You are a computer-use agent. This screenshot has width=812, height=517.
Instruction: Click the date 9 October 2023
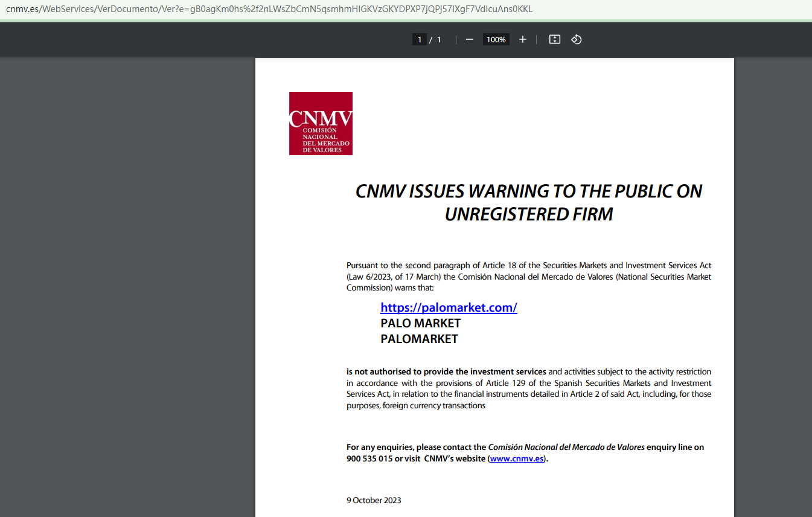click(374, 500)
